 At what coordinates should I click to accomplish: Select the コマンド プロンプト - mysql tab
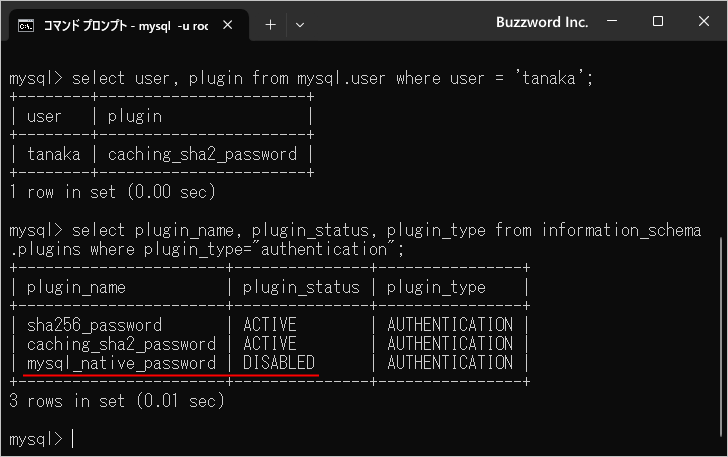(124, 23)
